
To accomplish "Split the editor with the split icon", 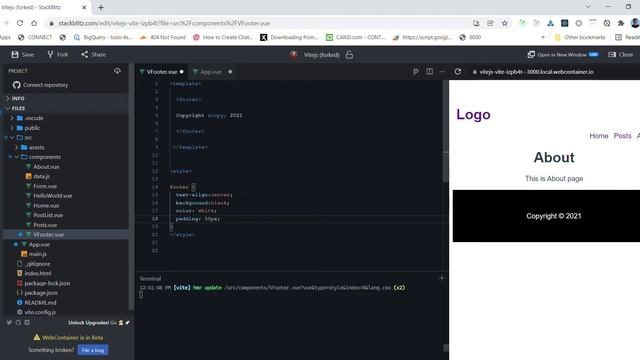I will pos(429,72).
